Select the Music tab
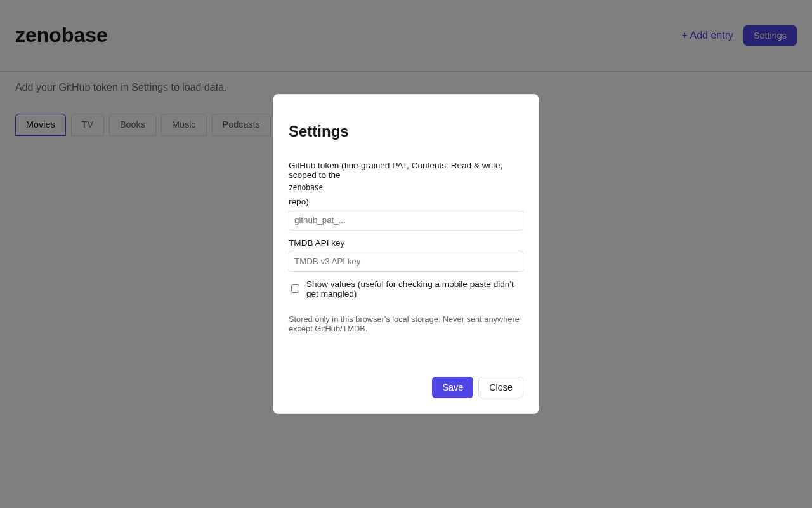Image resolution: width=812 pixels, height=508 pixels. pos(184,124)
